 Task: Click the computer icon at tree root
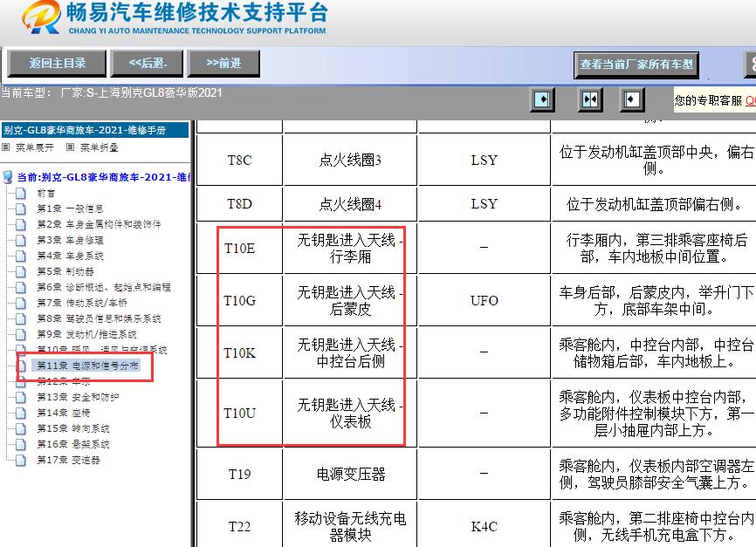[x=8, y=177]
